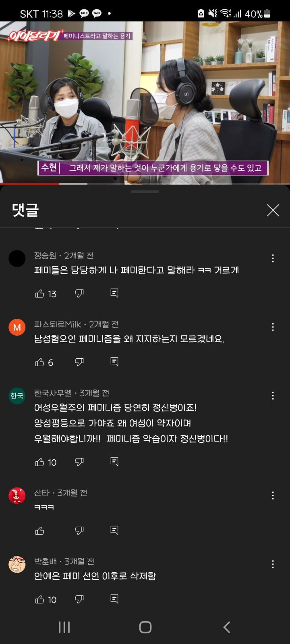Open replies on 한국사무엘's comment

(x=114, y=461)
